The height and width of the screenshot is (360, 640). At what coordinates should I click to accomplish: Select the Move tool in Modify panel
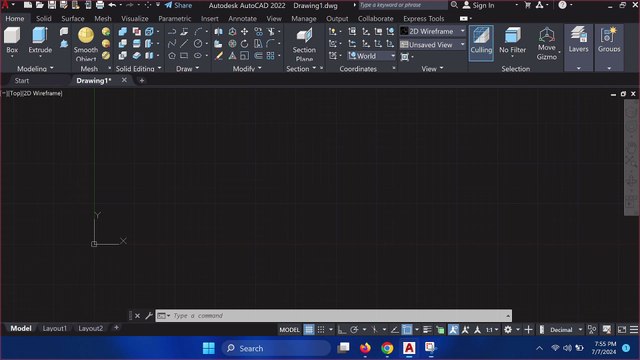pyautogui.click(x=244, y=31)
